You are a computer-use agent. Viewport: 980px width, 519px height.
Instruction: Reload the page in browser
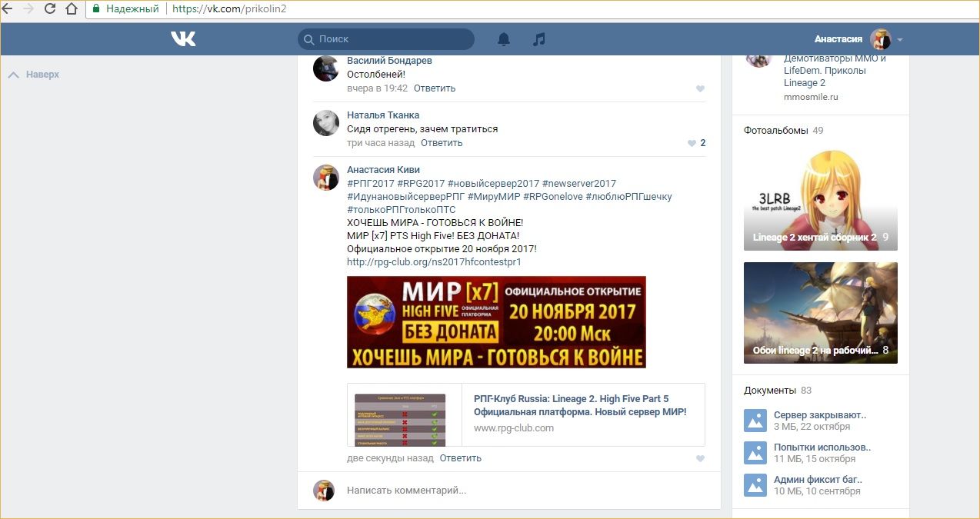click(50, 9)
